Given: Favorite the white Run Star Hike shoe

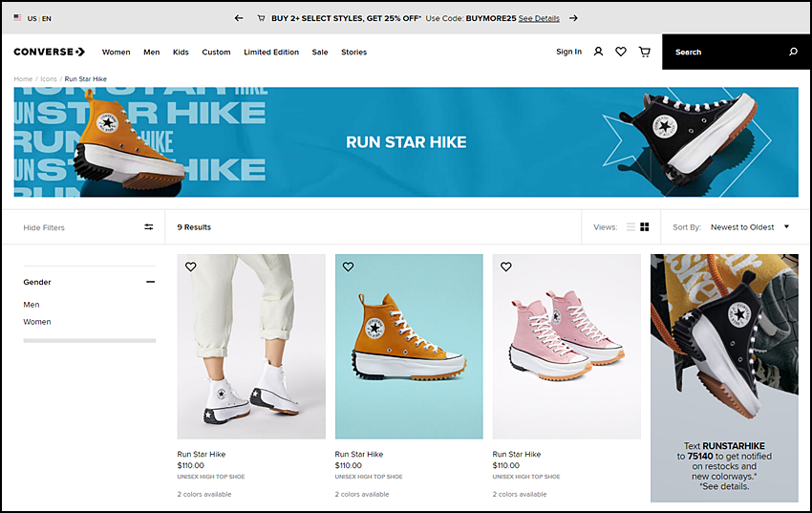Looking at the screenshot, I should click(190, 267).
